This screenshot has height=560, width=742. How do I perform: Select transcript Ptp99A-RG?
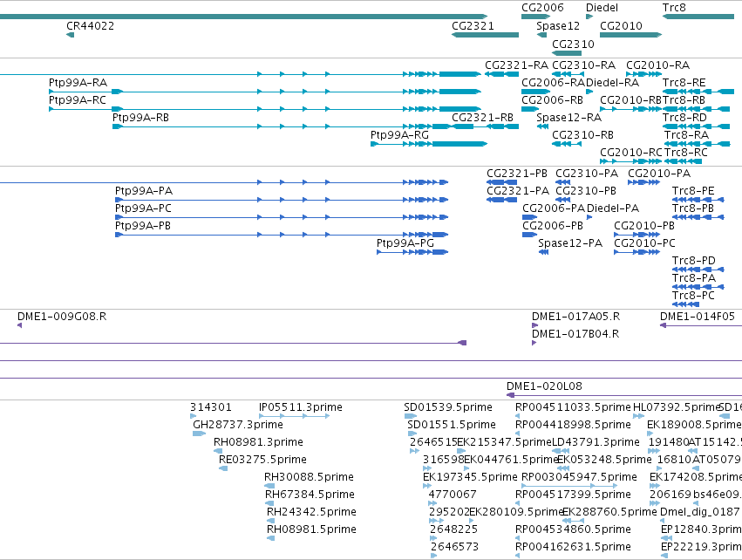click(x=399, y=135)
